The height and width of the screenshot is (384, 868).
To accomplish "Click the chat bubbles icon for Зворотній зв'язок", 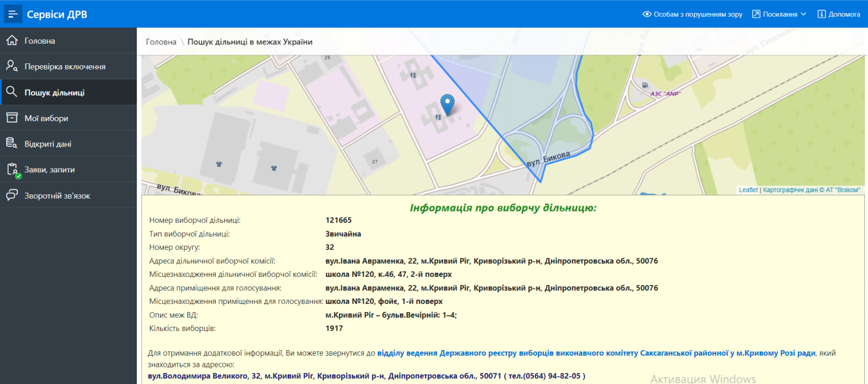I will coord(12,196).
